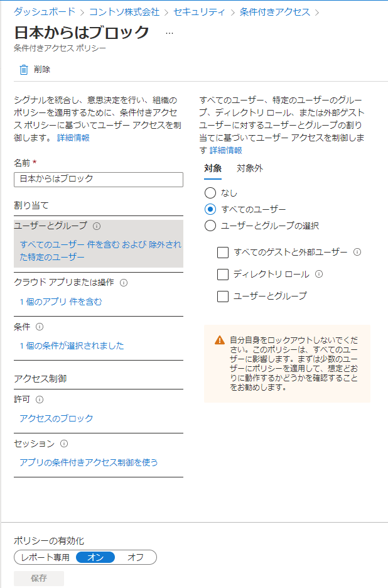Click inside the 名前 input field
Image resolution: width=388 pixels, height=588 pixels.
97,180
